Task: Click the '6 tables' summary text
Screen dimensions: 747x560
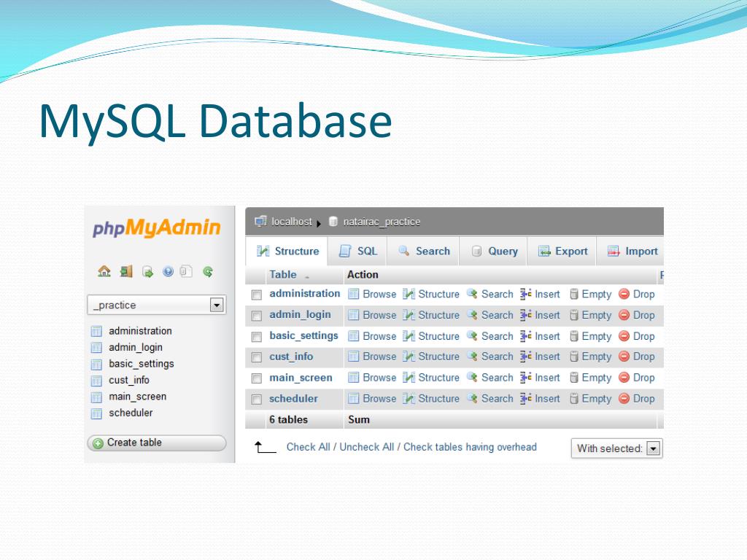Action: [x=289, y=419]
